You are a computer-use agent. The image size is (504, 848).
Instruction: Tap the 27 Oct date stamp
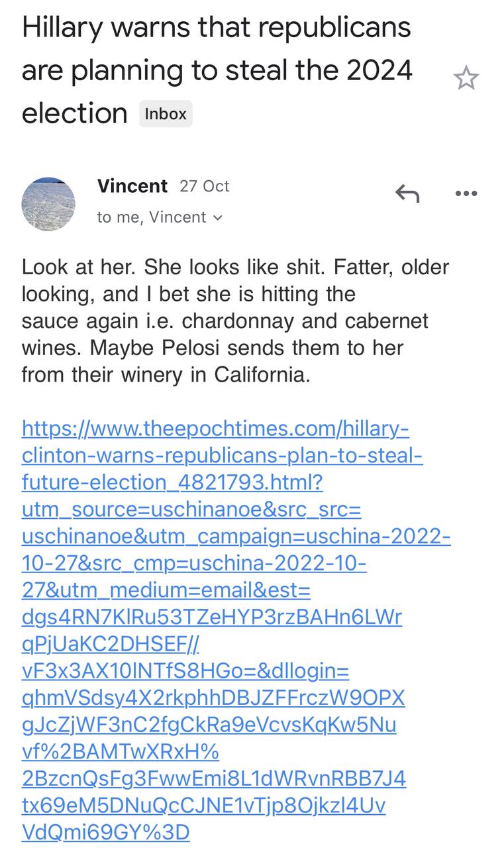tap(205, 186)
